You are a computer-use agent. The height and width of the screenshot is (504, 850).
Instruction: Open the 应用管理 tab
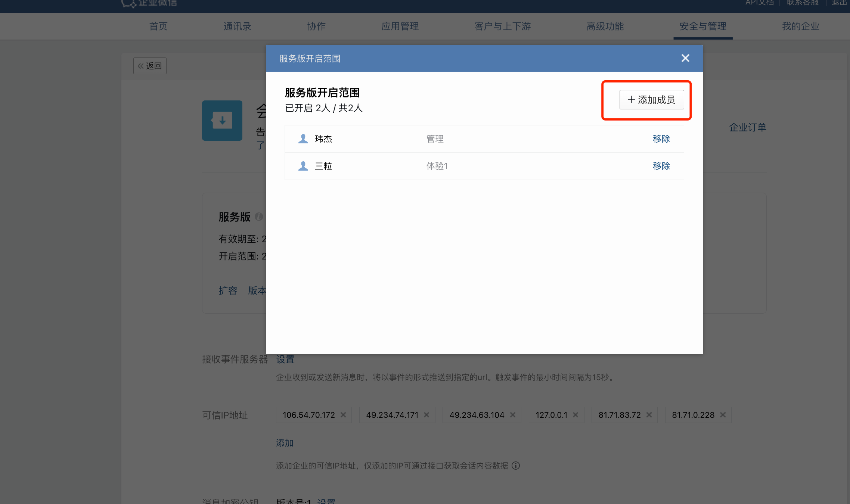coord(400,27)
